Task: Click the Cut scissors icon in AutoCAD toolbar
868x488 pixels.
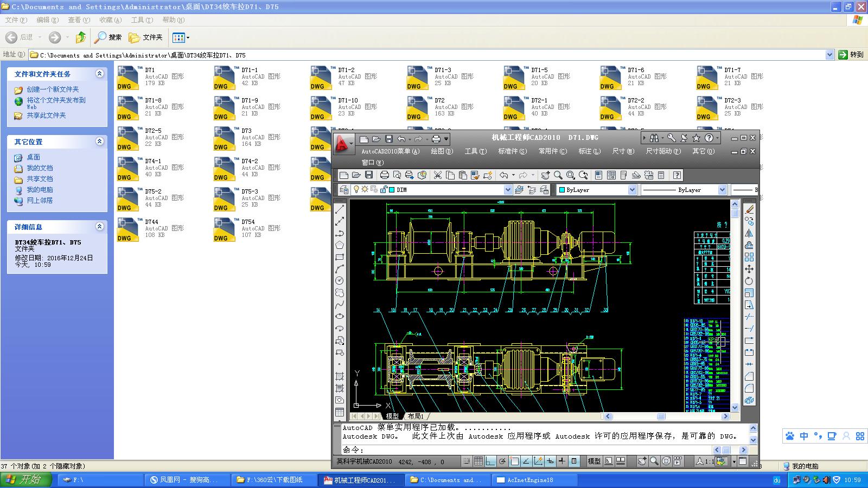Action: 438,175
